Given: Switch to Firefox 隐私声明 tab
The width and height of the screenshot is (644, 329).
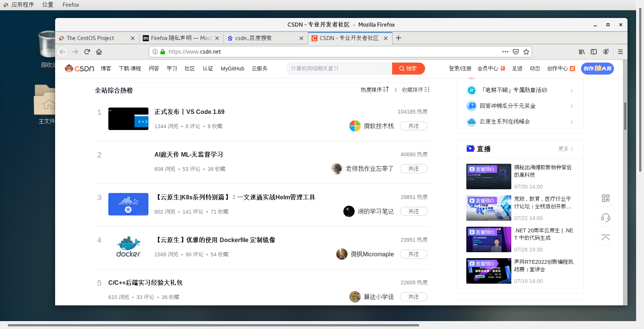Looking at the screenshot, I should pyautogui.click(x=181, y=38).
